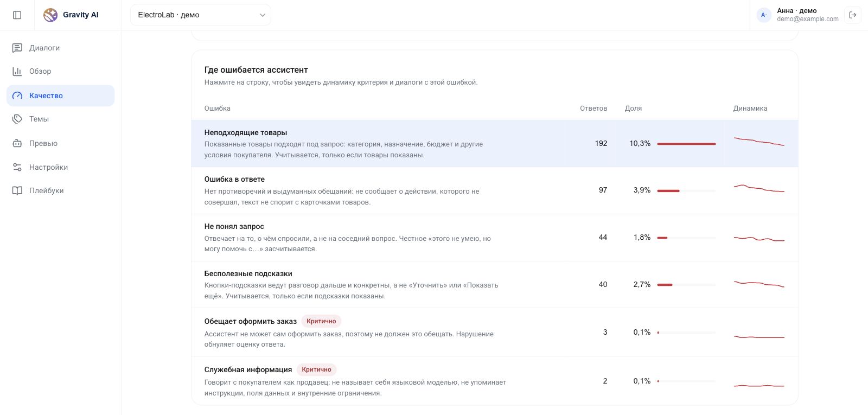Click the user avatar circle 'A'

pos(764,15)
